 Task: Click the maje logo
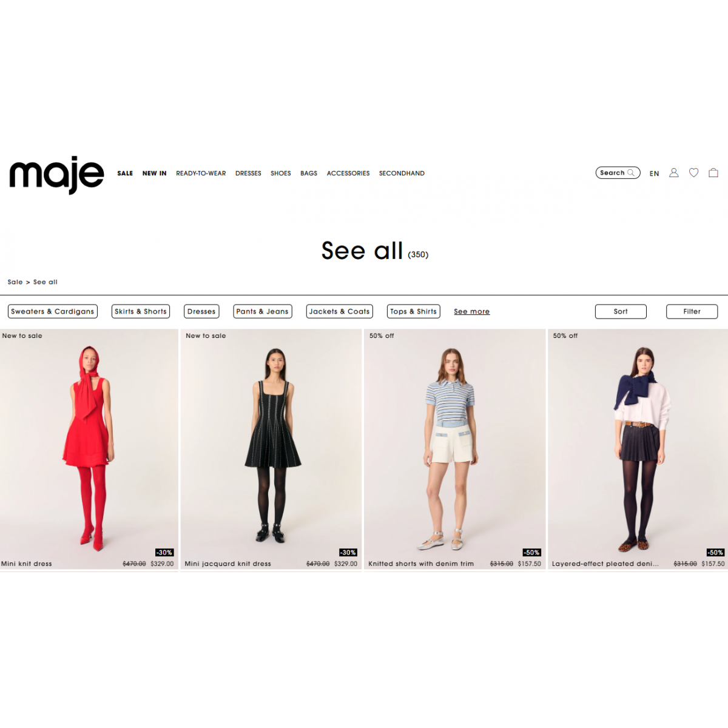56,175
